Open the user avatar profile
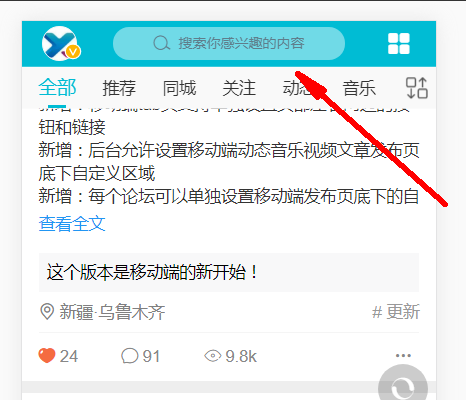 click(x=61, y=44)
